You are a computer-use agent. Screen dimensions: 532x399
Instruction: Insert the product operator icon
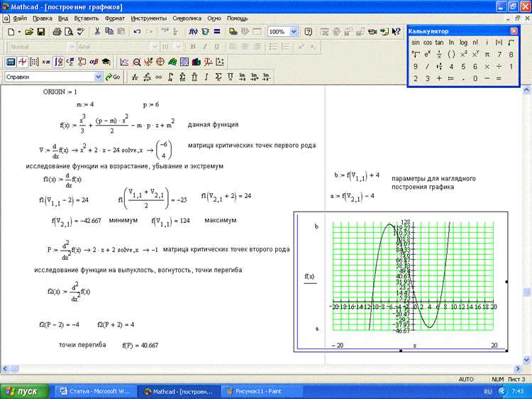coord(230,77)
